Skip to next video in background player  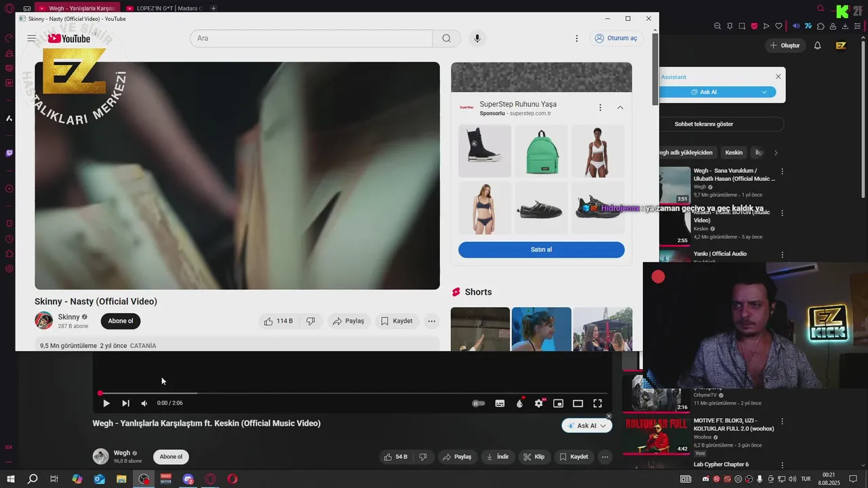tap(125, 403)
